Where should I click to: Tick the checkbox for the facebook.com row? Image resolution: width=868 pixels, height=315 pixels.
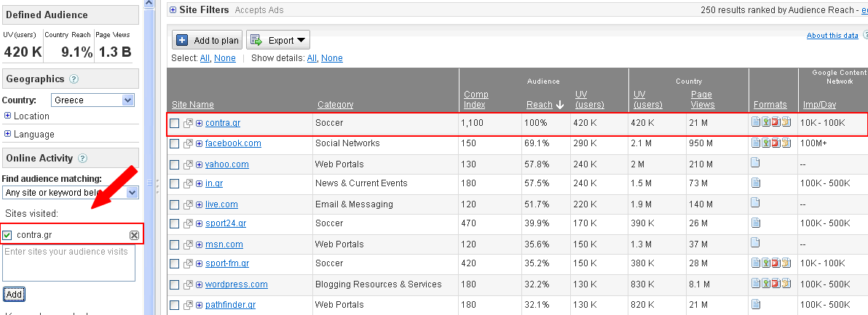[x=174, y=144]
